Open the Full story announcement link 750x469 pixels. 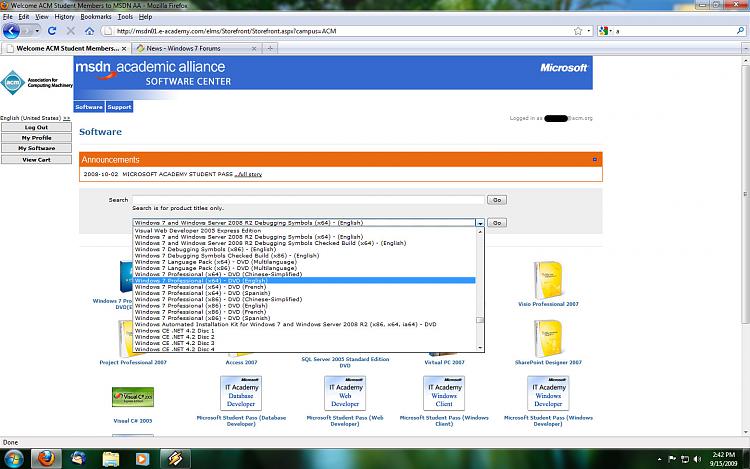pyautogui.click(x=248, y=174)
